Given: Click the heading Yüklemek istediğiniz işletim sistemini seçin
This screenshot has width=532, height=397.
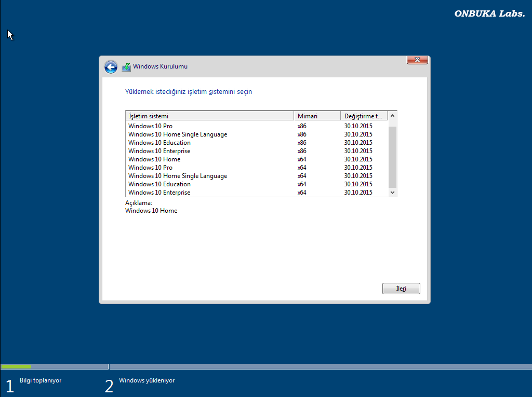Looking at the screenshot, I should (189, 92).
